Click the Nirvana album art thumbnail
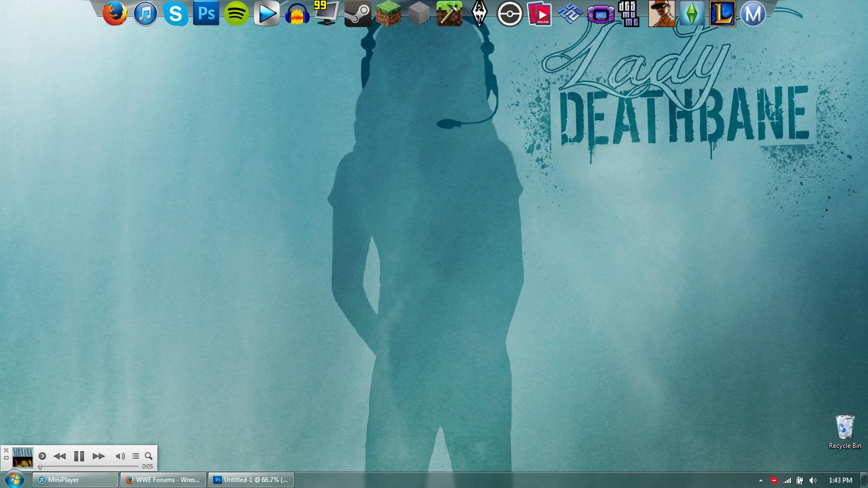 tap(23, 458)
